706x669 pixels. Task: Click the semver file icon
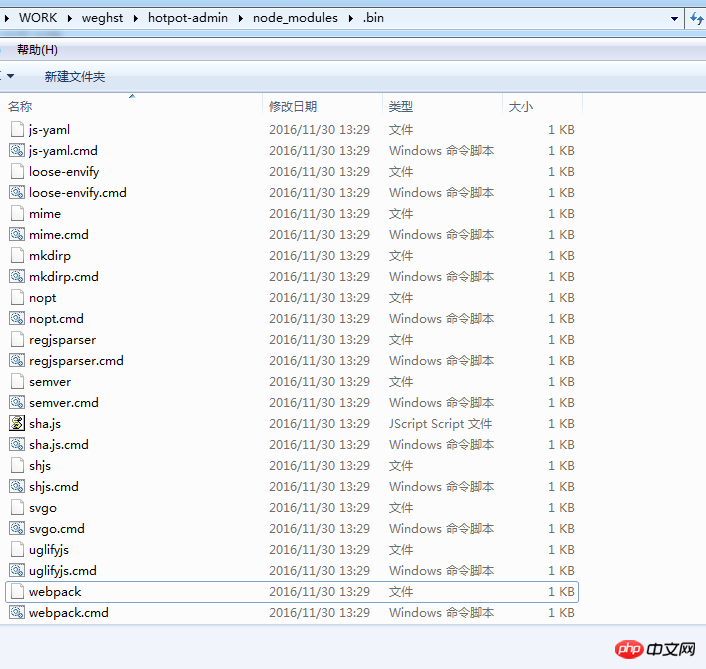click(17, 381)
